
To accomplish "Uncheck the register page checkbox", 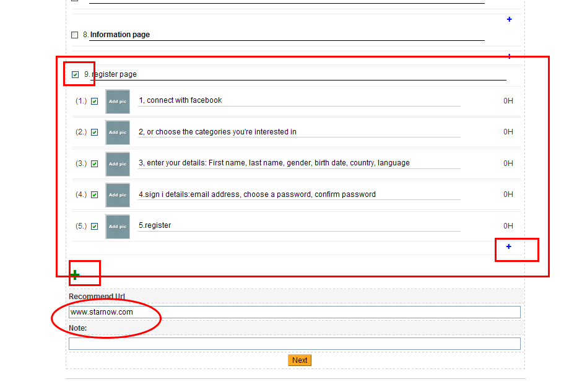I will coord(75,74).
